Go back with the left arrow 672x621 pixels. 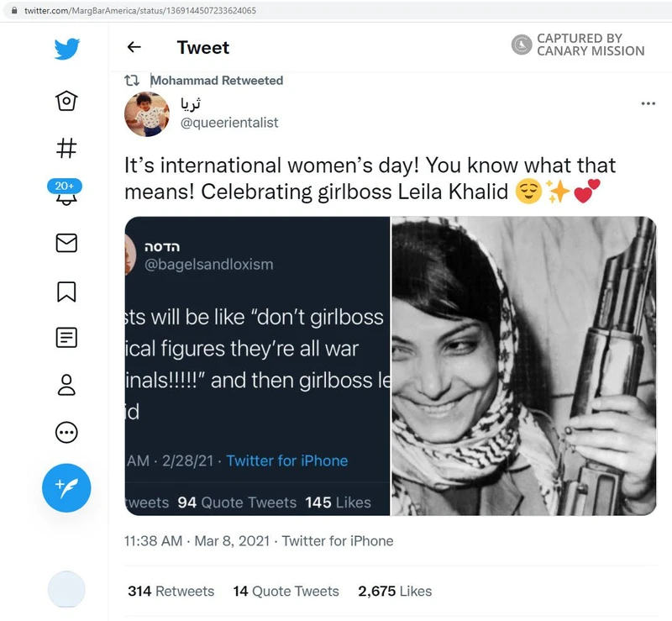[x=134, y=47]
